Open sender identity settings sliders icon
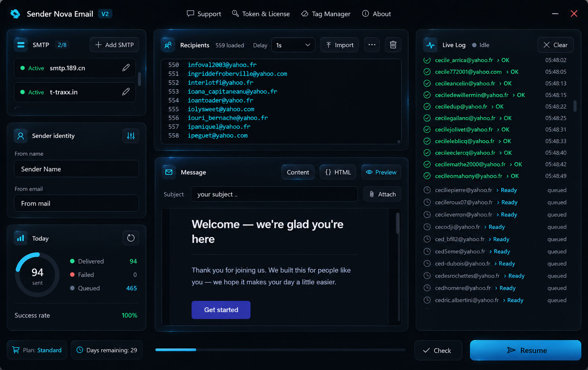This screenshot has width=588, height=370. tap(131, 136)
